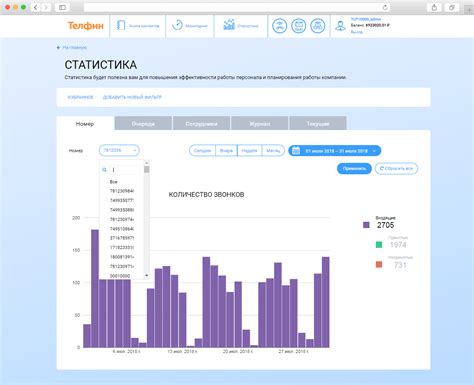The width and height of the screenshot is (474, 385).
Task: Click the third round circle icon in header
Action: pyautogui.click(x=318, y=26)
